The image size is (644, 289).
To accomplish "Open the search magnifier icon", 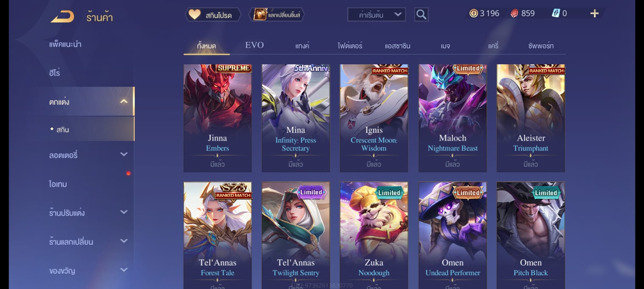I will pos(421,14).
